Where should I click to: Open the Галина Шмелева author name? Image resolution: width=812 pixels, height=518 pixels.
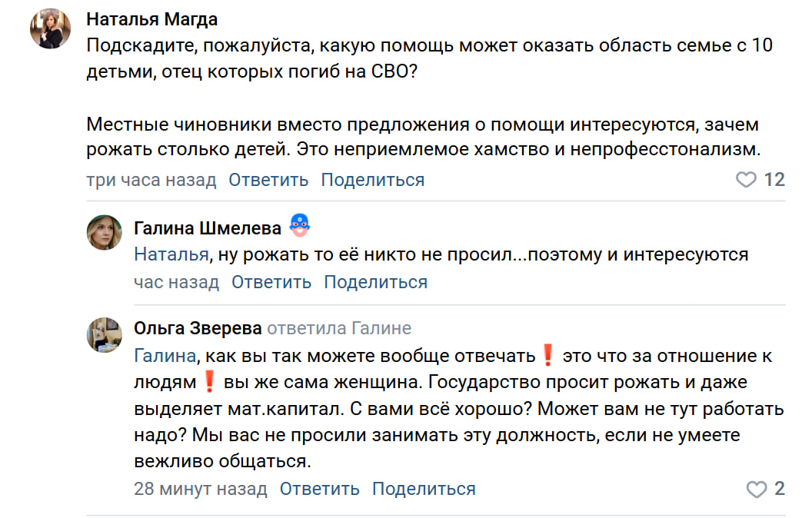tap(207, 227)
